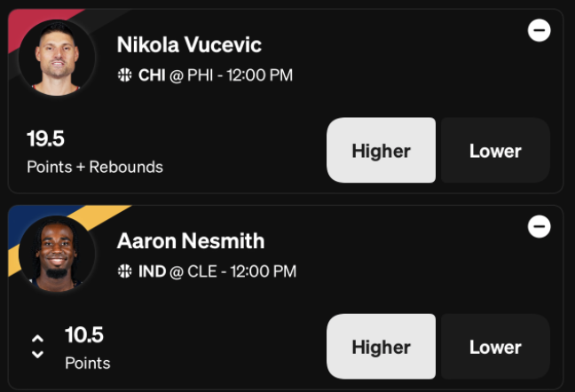The height and width of the screenshot is (392, 575).
Task: Select Higher for Nikola Vucevic
Action: click(x=381, y=150)
